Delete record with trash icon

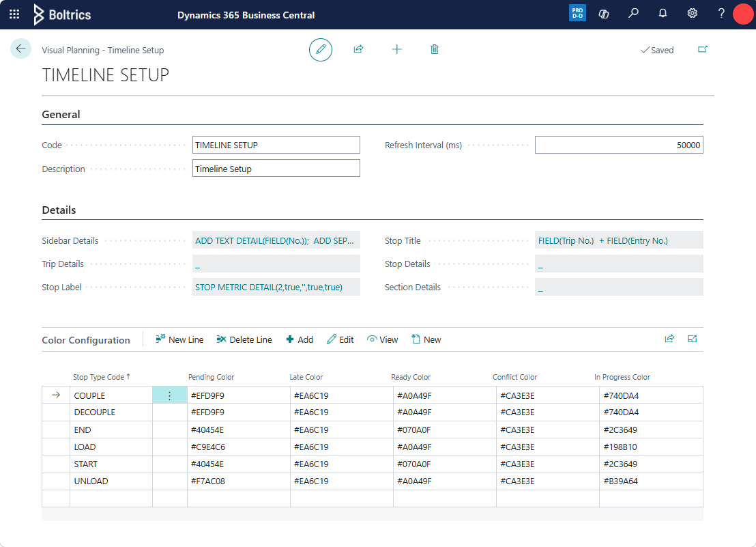pyautogui.click(x=435, y=49)
